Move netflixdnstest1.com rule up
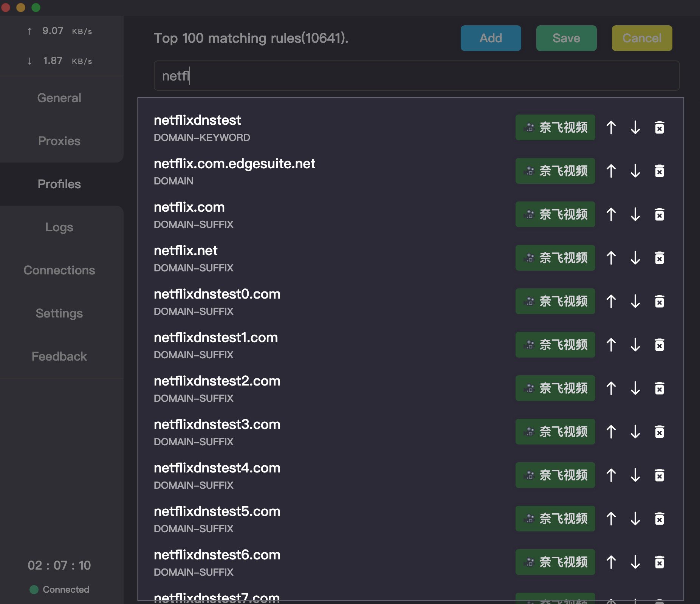This screenshot has height=604, width=700. tap(611, 345)
